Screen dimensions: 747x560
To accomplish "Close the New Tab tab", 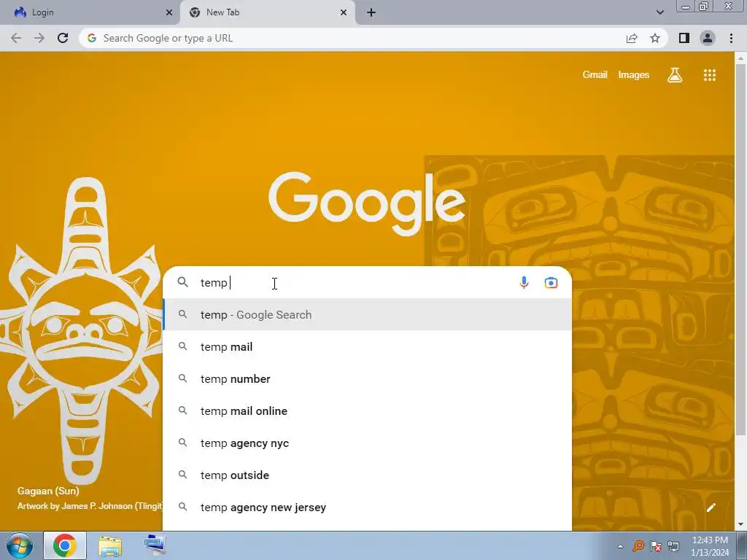I will [343, 12].
